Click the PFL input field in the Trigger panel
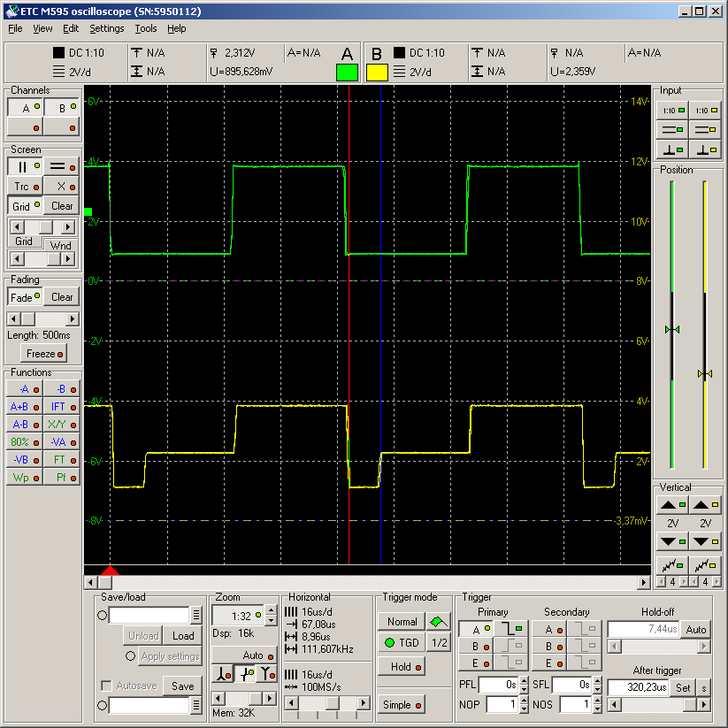The image size is (728, 728). [499, 684]
